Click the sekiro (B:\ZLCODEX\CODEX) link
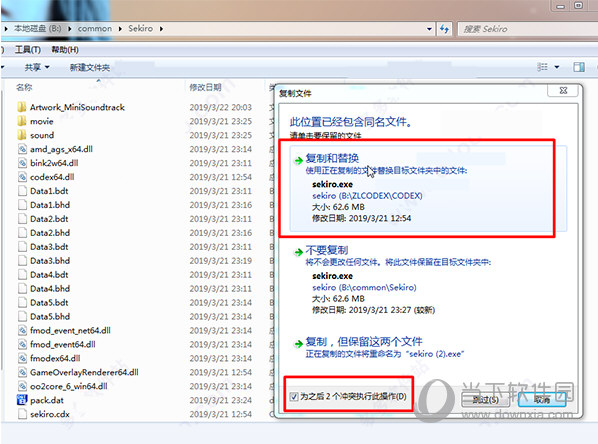This screenshot has width=598, height=444. [x=367, y=196]
